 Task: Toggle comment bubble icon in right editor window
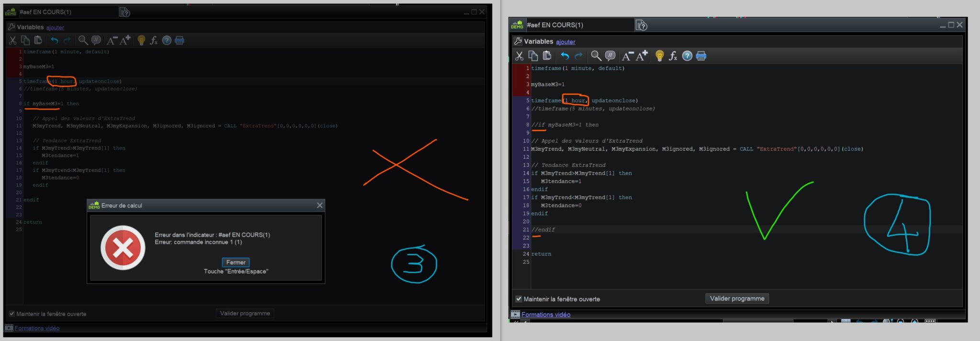[610, 56]
